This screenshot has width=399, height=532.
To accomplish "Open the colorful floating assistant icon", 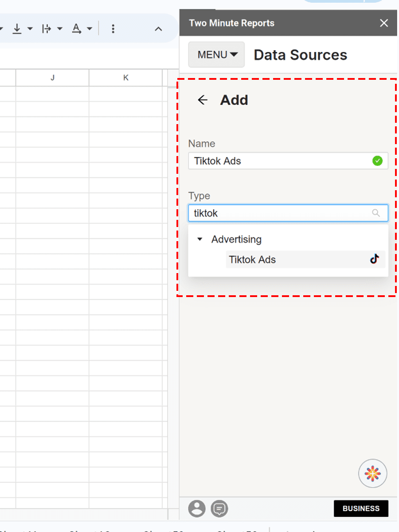I will pyautogui.click(x=373, y=473).
